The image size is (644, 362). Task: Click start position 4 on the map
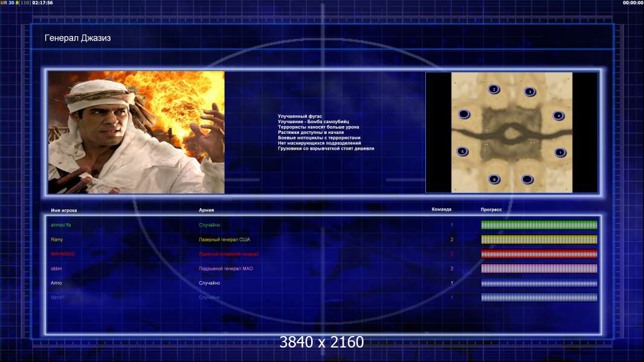(558, 116)
